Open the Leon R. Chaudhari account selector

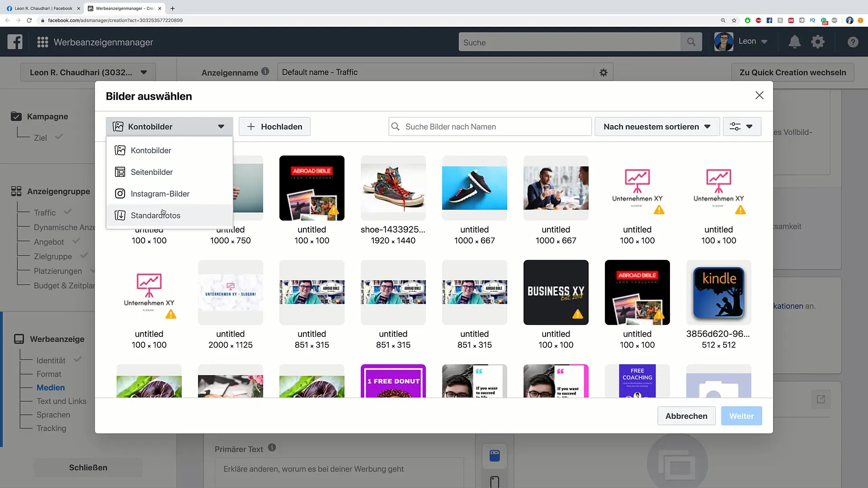(x=88, y=72)
